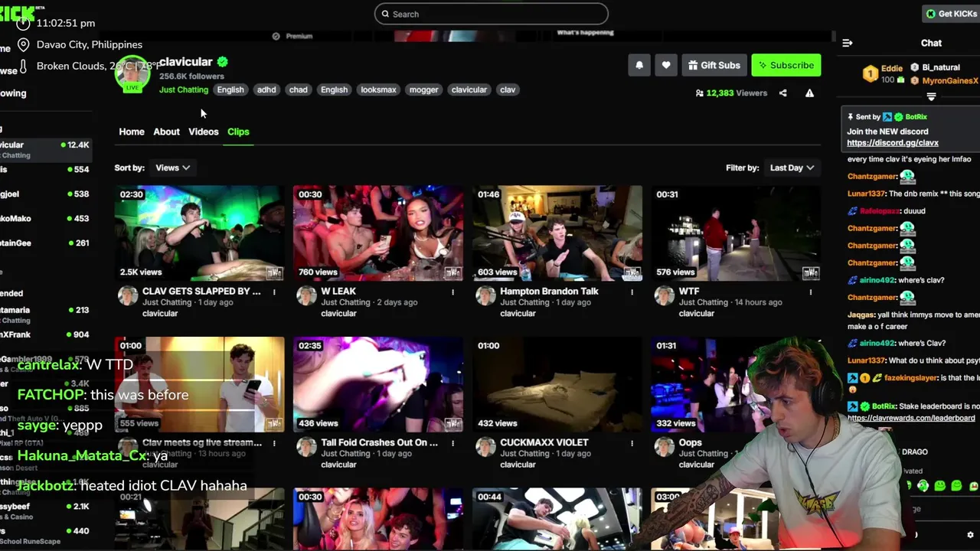Open the clavrewards.com leaderboard link

point(911,419)
